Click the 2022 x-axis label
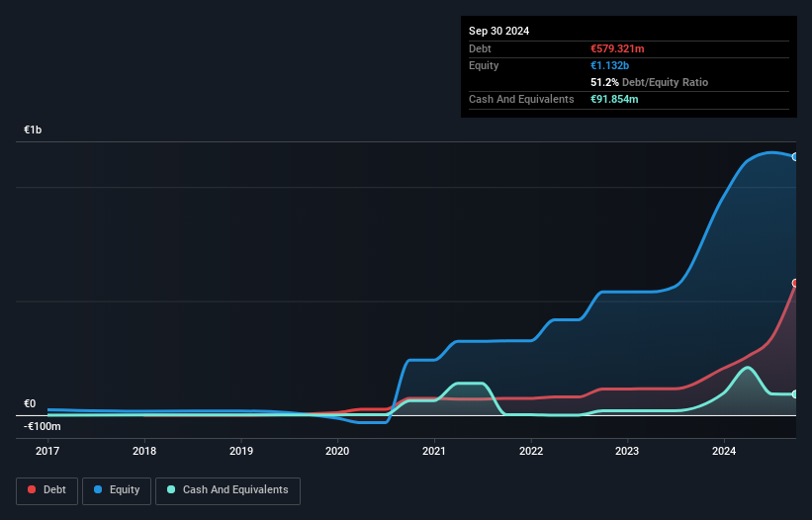The image size is (812, 520). tap(531, 451)
